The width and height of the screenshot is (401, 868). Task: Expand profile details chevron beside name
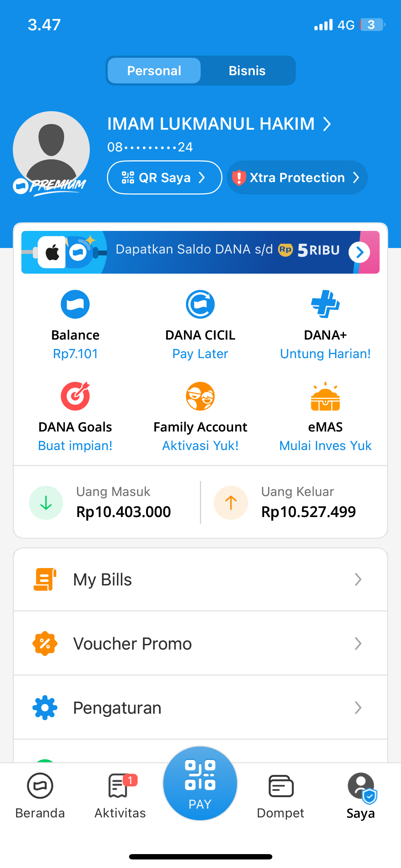coord(327,124)
